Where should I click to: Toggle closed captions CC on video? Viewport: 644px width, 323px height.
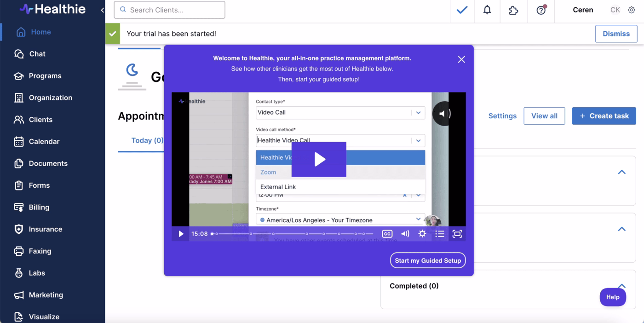(387, 234)
